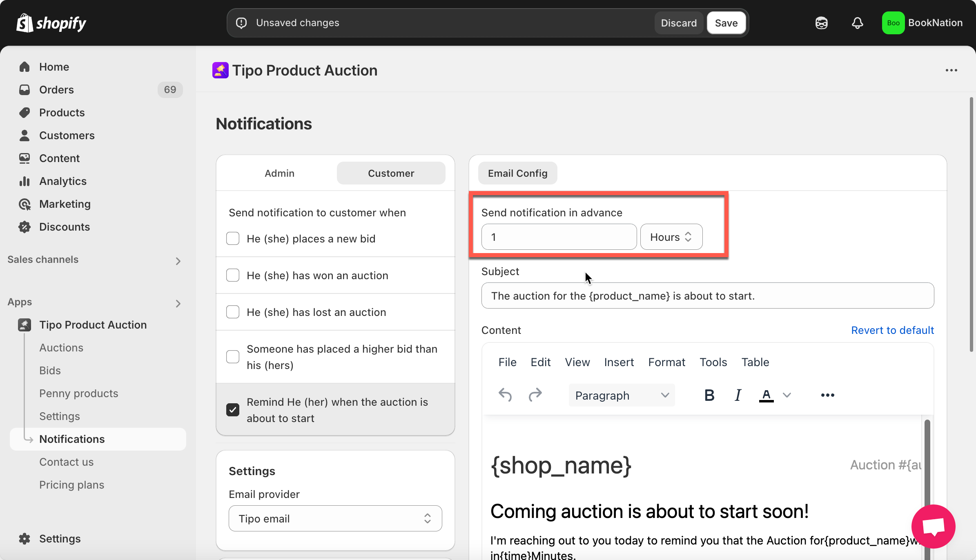
Task: Open the three-dot menu beside app title
Action: [x=951, y=70]
